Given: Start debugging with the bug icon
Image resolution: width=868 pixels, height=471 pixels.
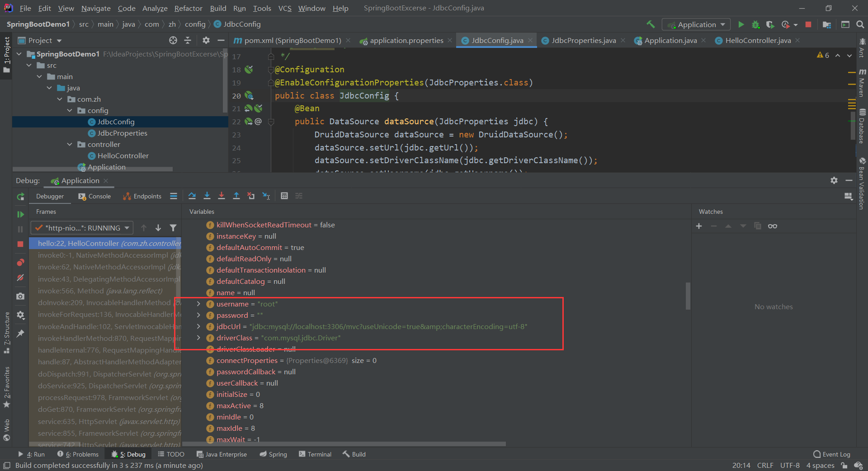Looking at the screenshot, I should point(755,24).
